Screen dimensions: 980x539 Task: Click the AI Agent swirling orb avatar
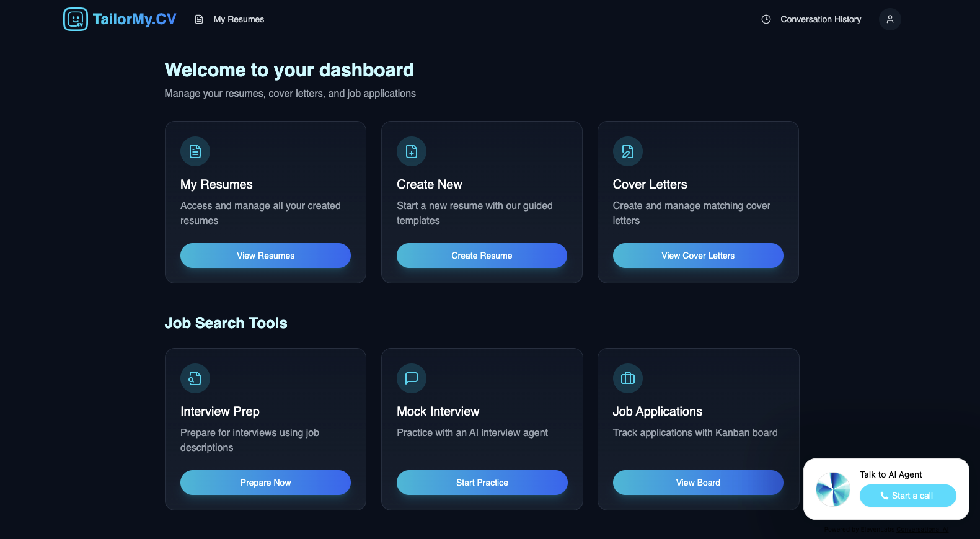coord(833,489)
